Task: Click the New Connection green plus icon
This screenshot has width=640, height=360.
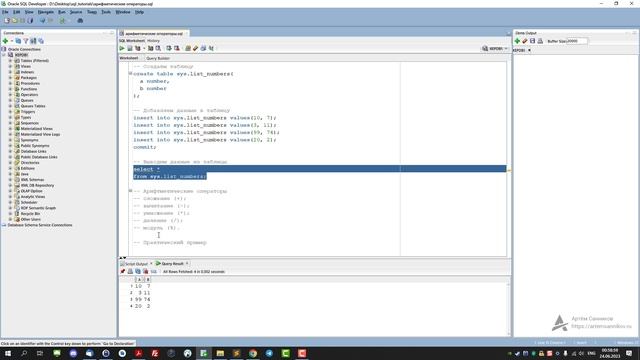Action: point(5,41)
